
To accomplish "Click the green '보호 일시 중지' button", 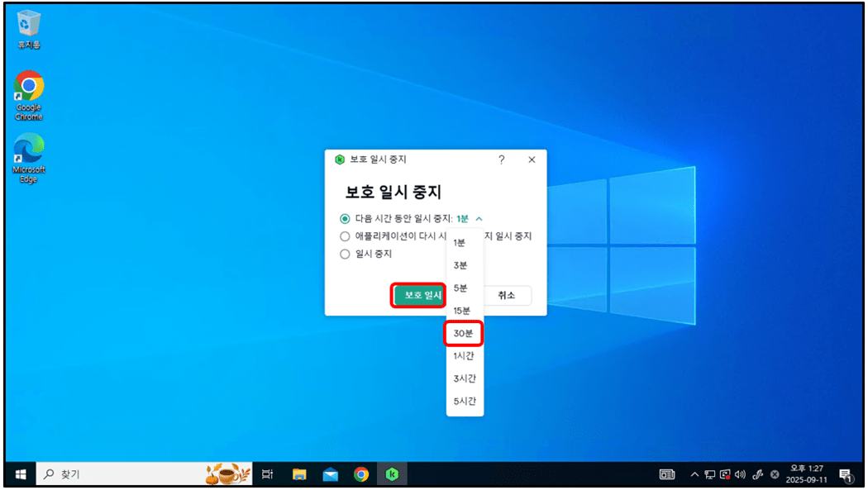I will pos(419,296).
